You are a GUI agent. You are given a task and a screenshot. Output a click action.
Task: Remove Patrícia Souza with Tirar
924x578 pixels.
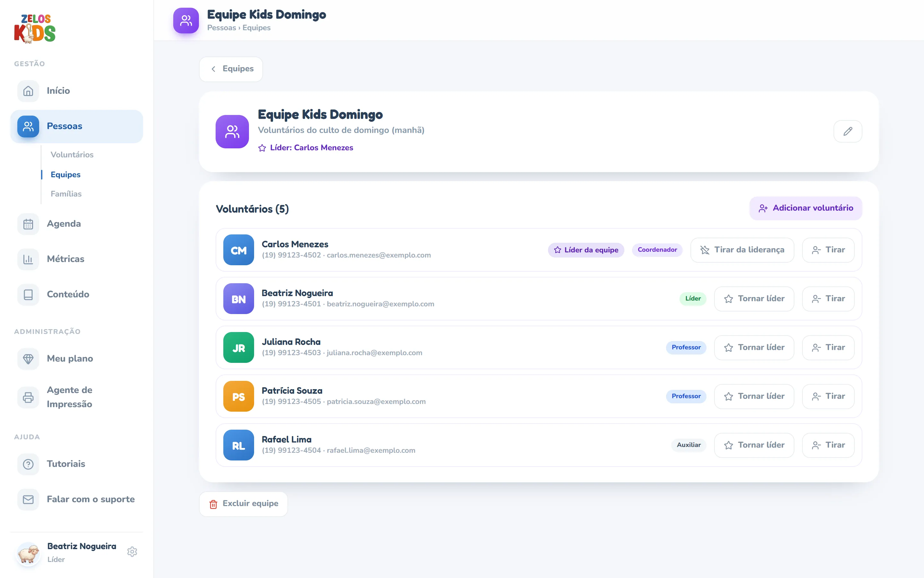[x=828, y=397]
